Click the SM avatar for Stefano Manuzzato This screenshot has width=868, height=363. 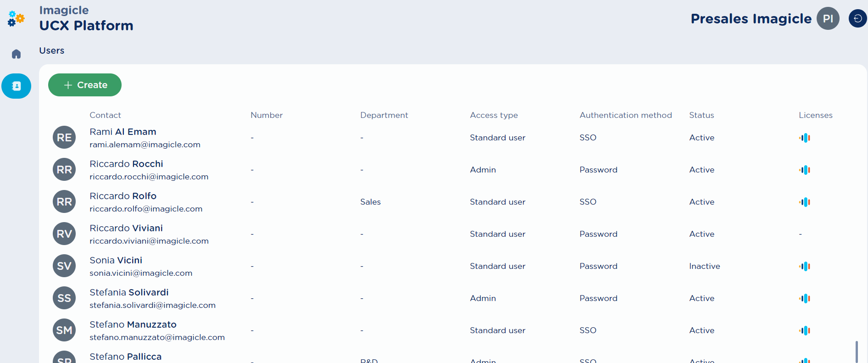click(64, 330)
